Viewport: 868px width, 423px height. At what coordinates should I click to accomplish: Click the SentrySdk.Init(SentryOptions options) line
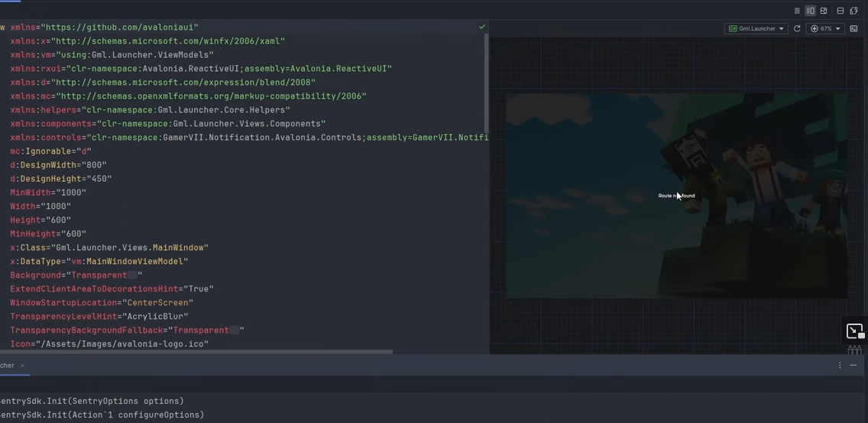click(92, 401)
